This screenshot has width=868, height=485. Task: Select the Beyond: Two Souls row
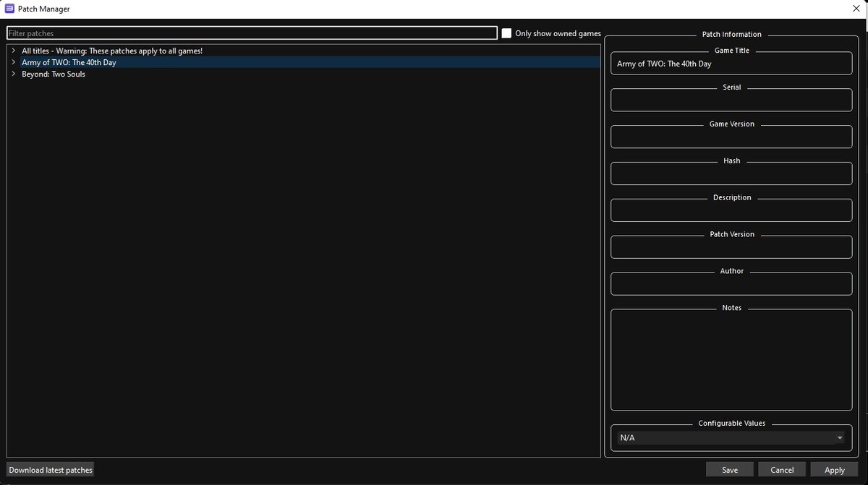tap(304, 74)
